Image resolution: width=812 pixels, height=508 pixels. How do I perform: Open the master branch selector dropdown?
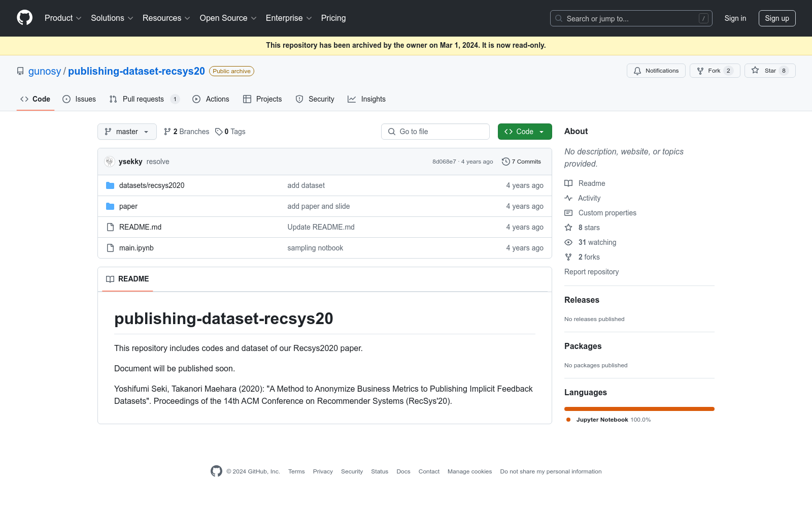click(127, 132)
